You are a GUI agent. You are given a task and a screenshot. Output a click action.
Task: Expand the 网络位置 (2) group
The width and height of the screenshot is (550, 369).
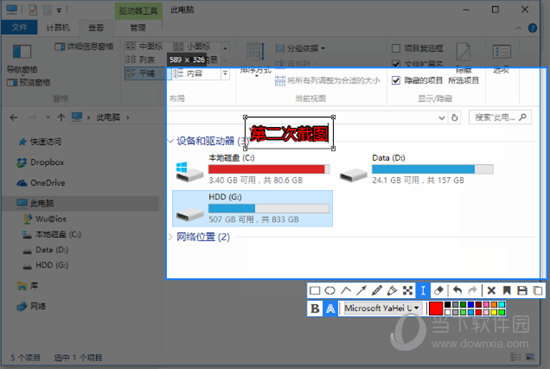coord(171,237)
